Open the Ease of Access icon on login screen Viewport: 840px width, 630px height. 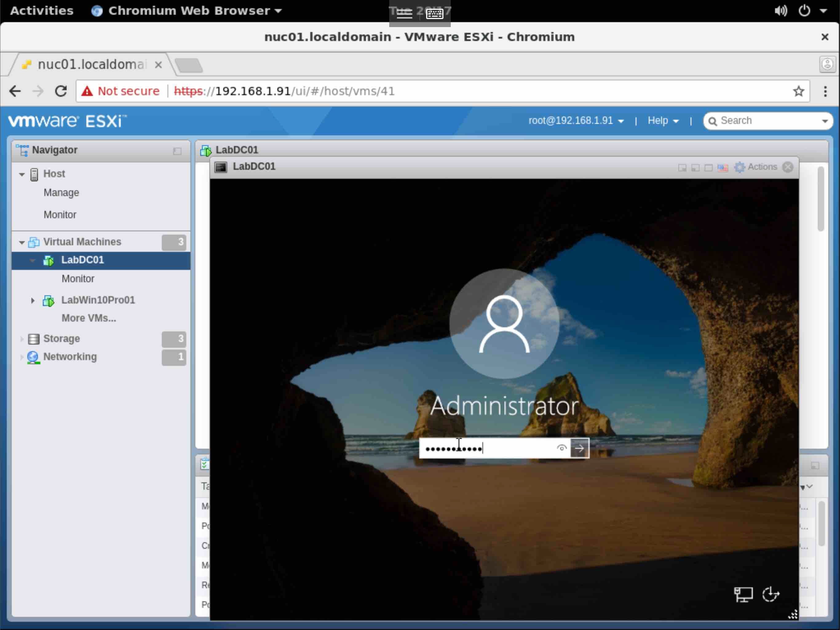click(x=771, y=594)
